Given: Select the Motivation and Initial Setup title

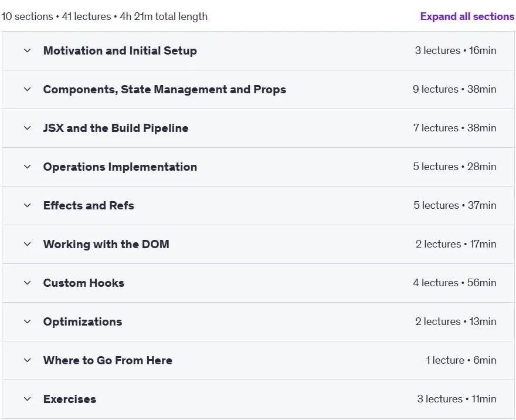Looking at the screenshot, I should (120, 50).
